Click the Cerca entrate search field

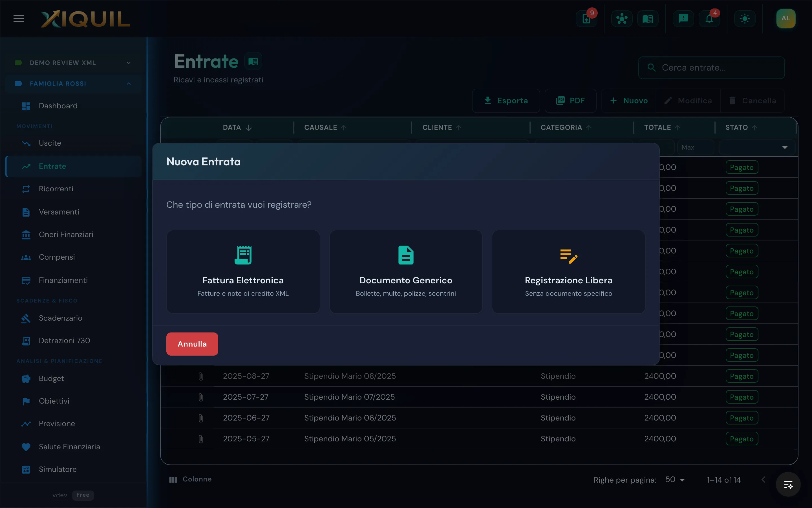pyautogui.click(x=711, y=67)
